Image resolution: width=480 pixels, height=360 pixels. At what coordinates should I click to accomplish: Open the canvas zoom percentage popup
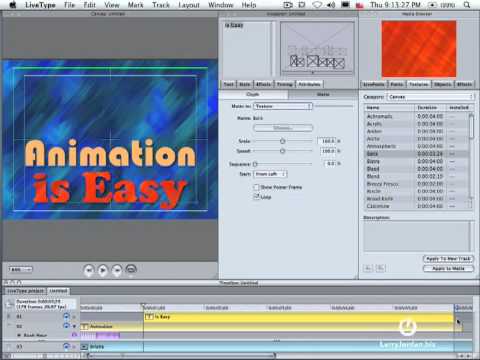(x=20, y=269)
